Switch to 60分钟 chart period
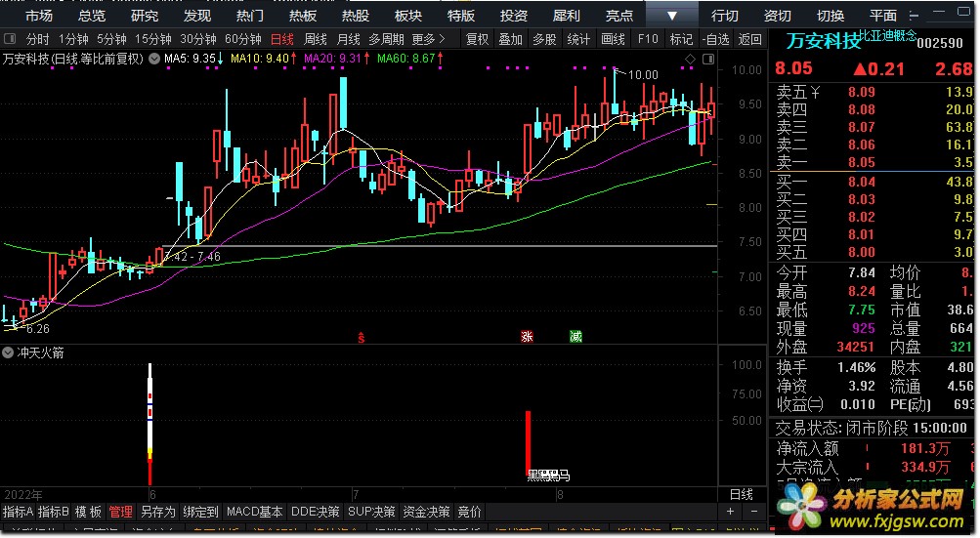 (x=242, y=39)
